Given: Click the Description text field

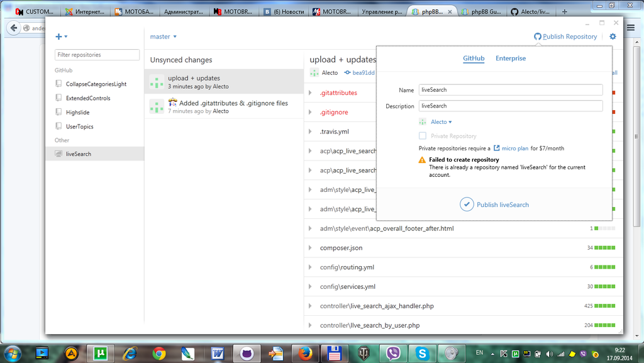Looking at the screenshot, I should pos(510,106).
